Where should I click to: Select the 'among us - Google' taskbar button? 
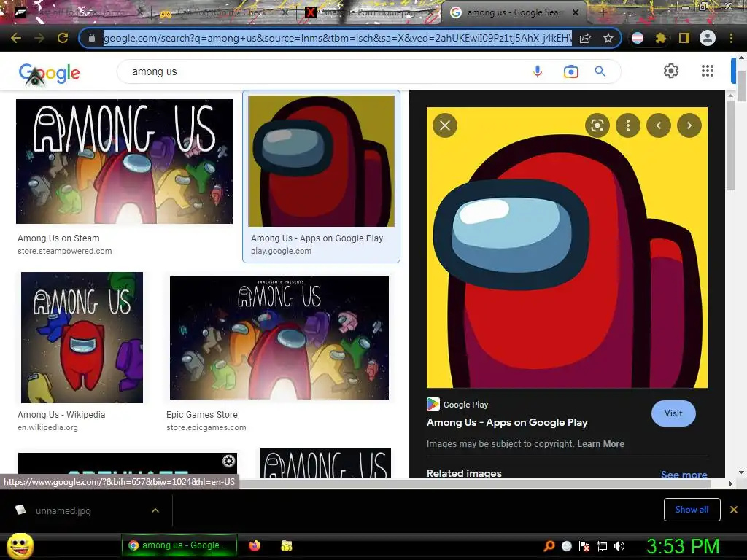pos(179,545)
